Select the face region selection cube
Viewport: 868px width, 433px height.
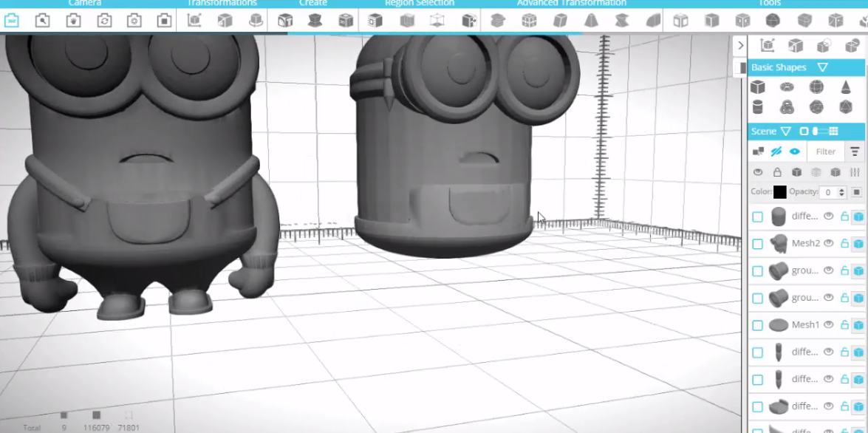pyautogui.click(x=375, y=21)
